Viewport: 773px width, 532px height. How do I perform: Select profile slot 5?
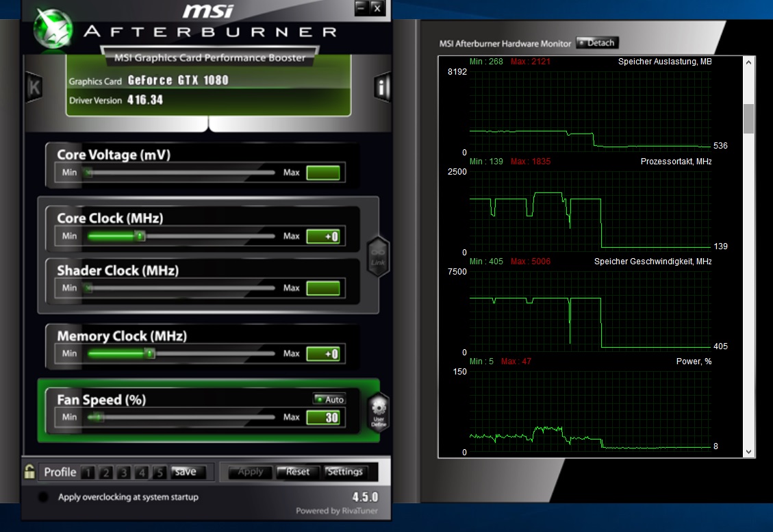point(160,472)
